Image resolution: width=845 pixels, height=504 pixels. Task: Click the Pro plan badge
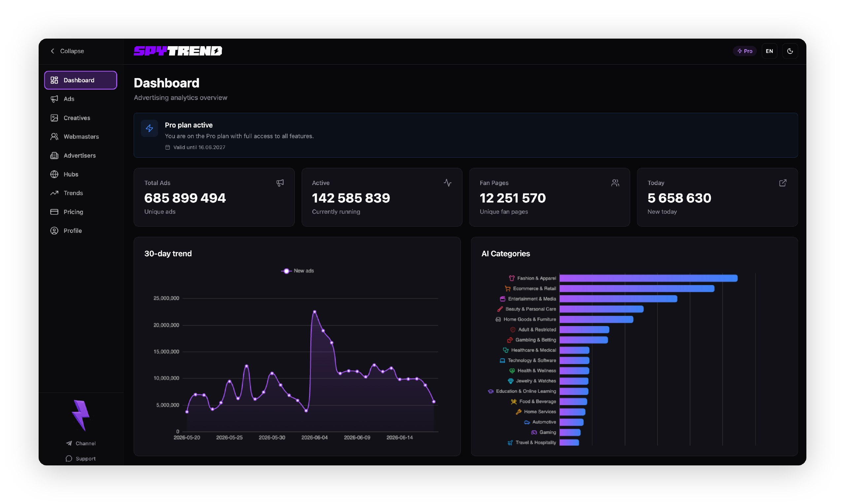(x=744, y=51)
